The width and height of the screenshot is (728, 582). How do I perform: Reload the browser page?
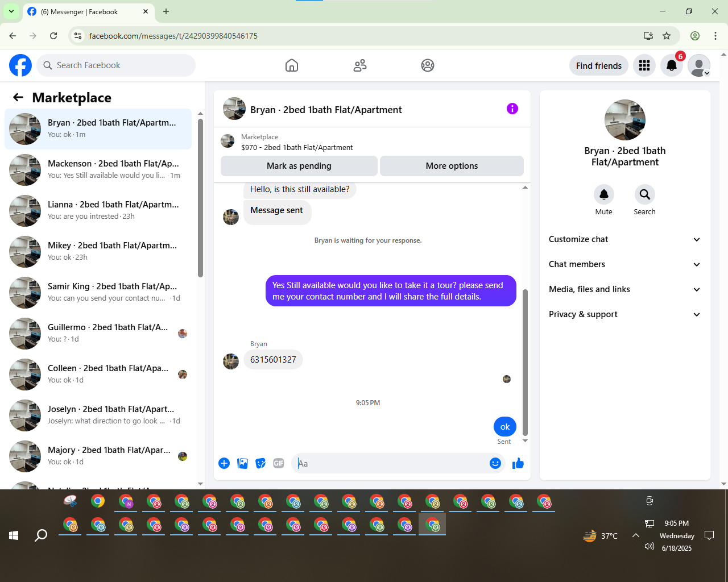pos(53,36)
